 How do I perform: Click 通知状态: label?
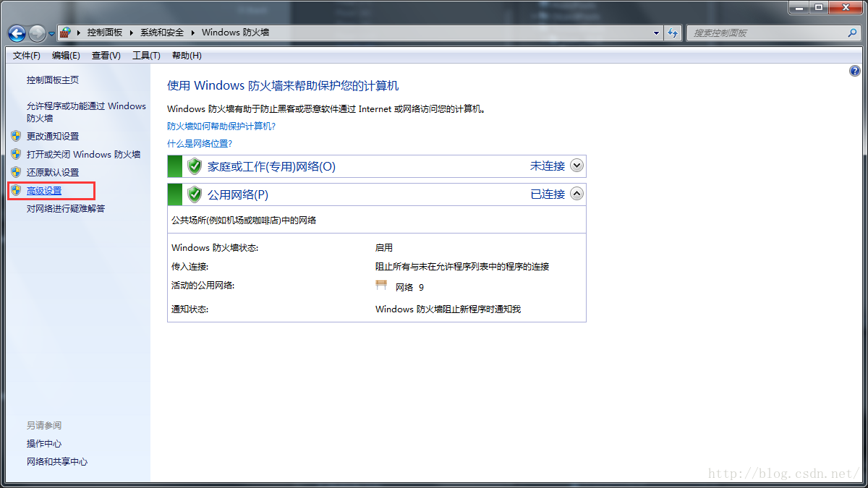(x=190, y=309)
